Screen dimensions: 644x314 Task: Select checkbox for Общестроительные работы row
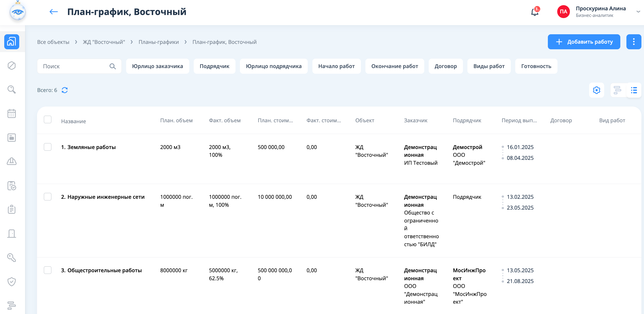[x=48, y=270]
